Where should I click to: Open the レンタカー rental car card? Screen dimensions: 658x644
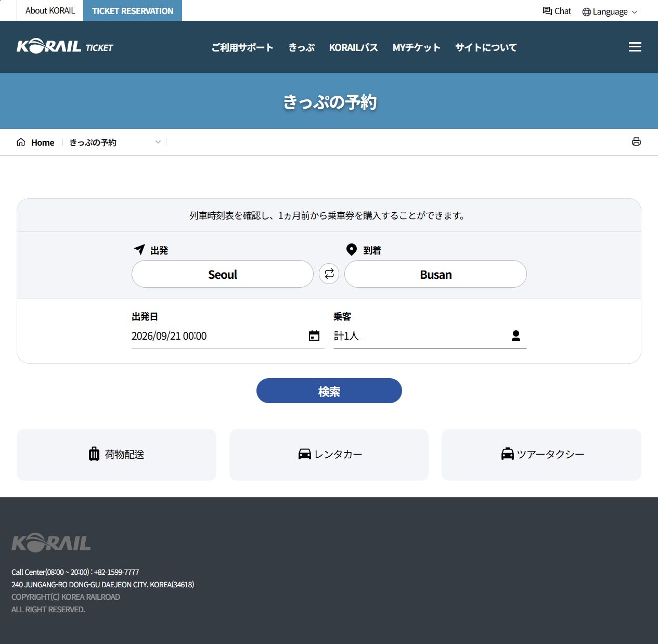point(329,455)
